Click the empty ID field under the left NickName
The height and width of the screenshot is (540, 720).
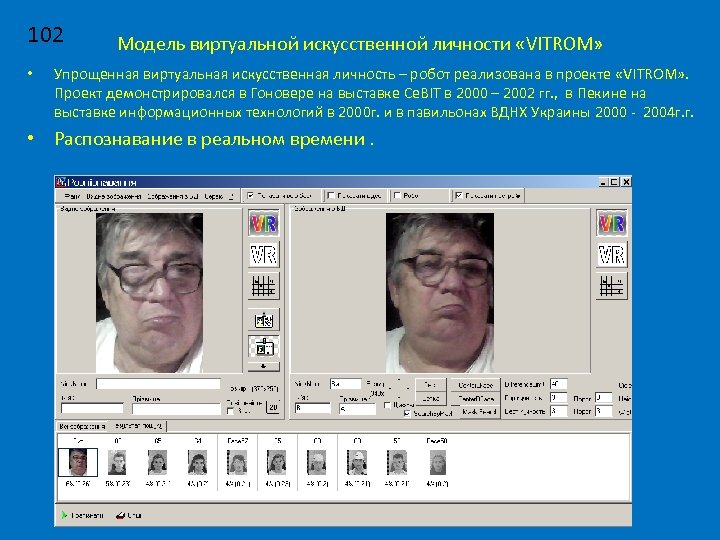pyautogui.click(x=92, y=408)
